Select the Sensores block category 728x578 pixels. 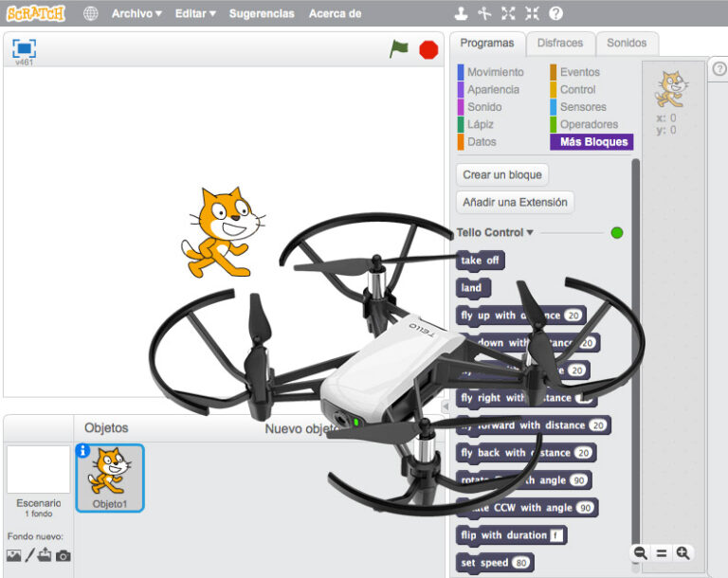578,107
